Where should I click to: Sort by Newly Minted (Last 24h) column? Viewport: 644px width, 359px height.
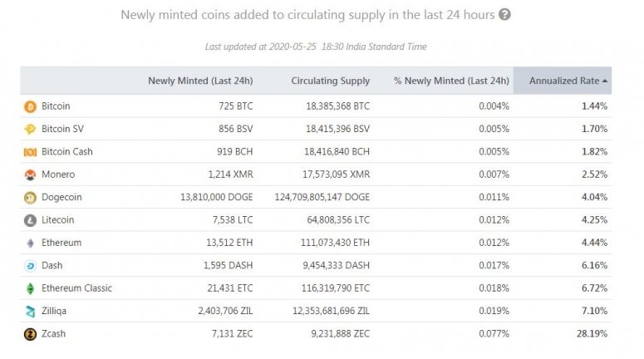200,81
